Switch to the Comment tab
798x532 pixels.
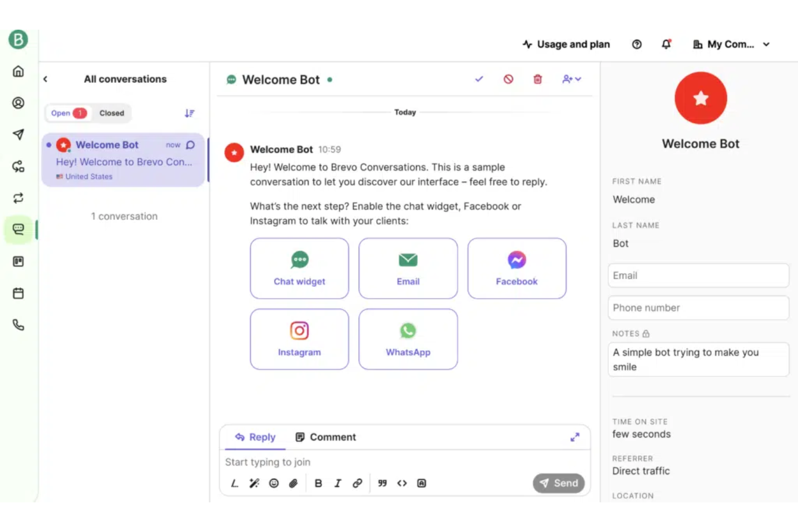click(326, 437)
